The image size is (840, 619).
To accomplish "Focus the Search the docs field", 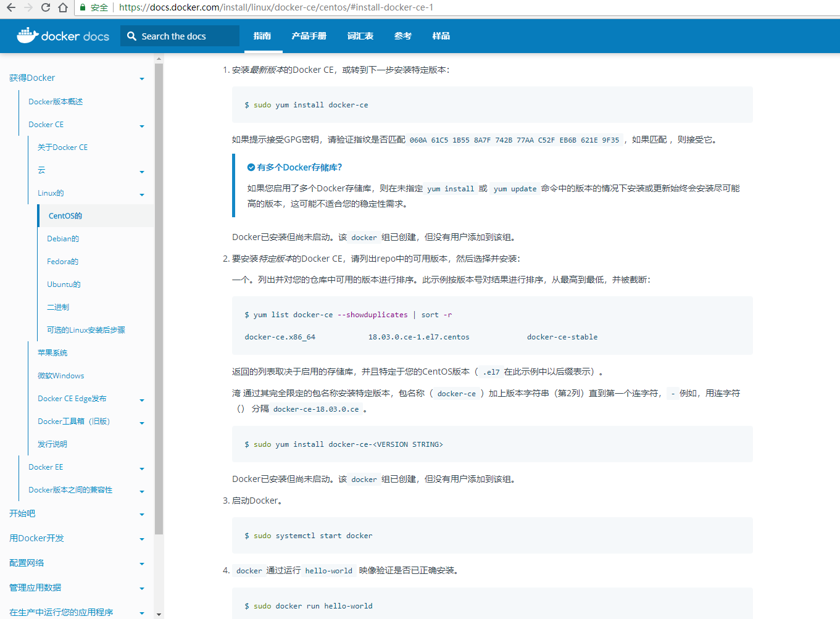I will [180, 36].
